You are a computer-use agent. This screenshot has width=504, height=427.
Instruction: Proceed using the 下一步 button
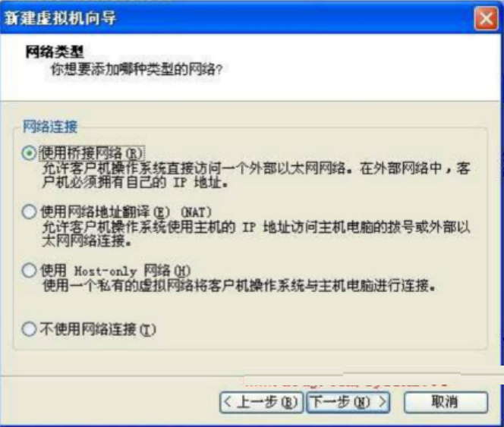[x=348, y=402]
